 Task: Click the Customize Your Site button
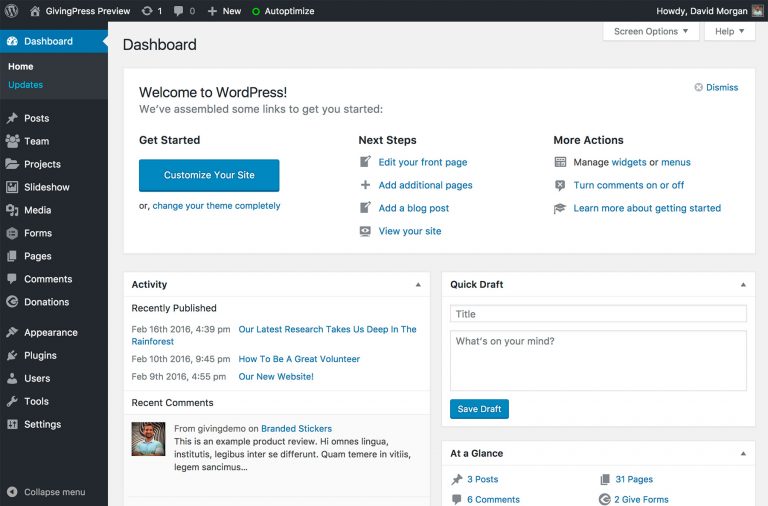(209, 175)
